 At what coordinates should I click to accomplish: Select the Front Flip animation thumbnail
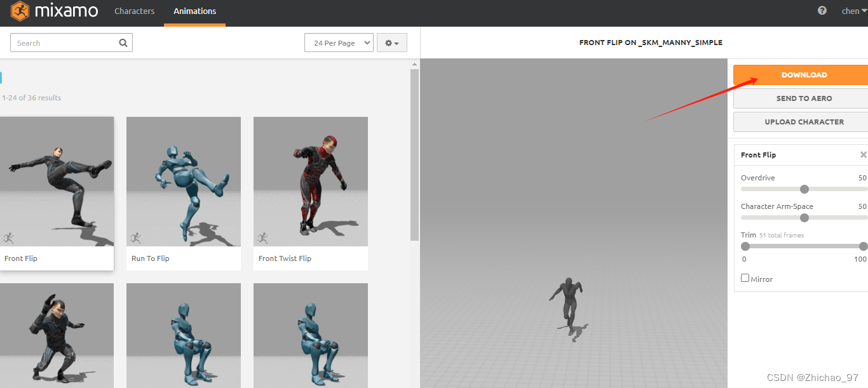(57, 182)
